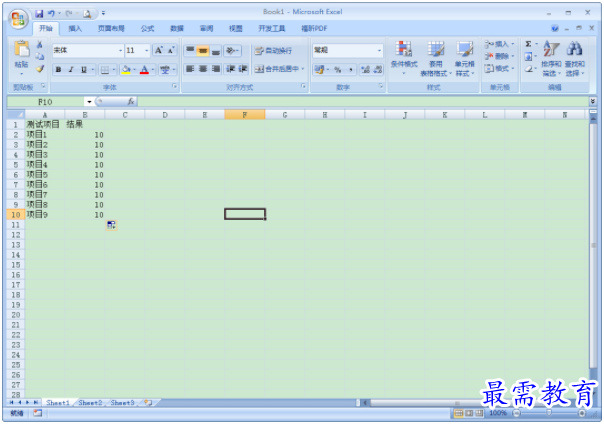Click the text orientation icon
604x425 pixels.
point(232,50)
